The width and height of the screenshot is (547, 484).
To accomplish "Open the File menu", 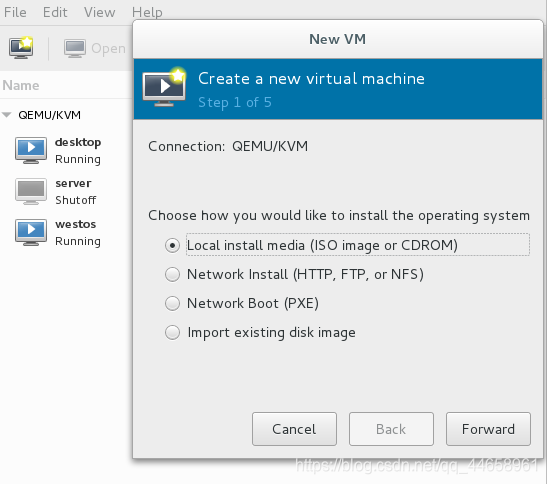I will tap(15, 12).
